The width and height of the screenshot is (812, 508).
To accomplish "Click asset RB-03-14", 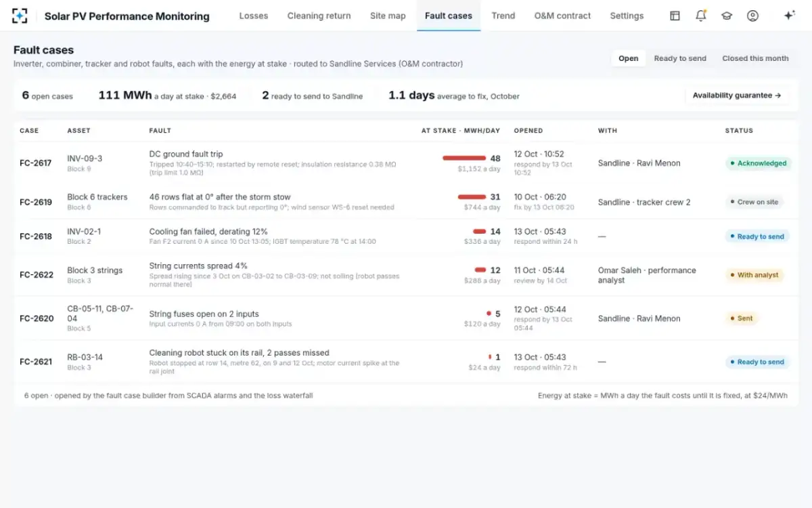I will (x=85, y=357).
